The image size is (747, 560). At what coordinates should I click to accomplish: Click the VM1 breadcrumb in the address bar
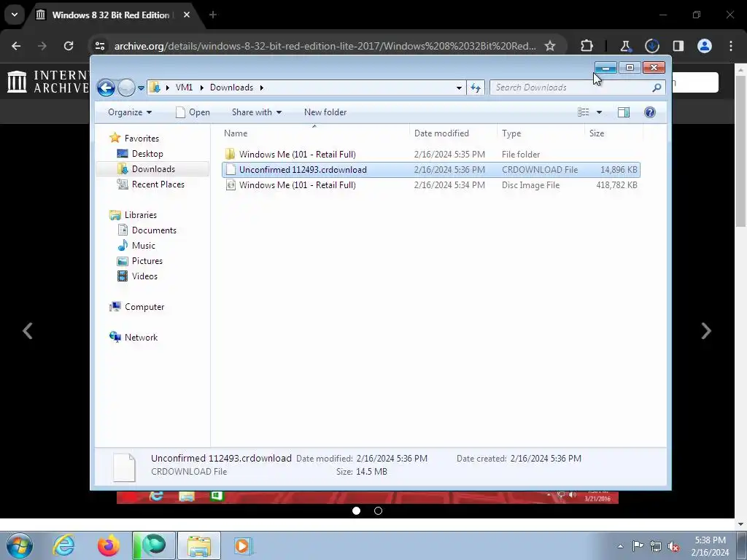click(184, 87)
